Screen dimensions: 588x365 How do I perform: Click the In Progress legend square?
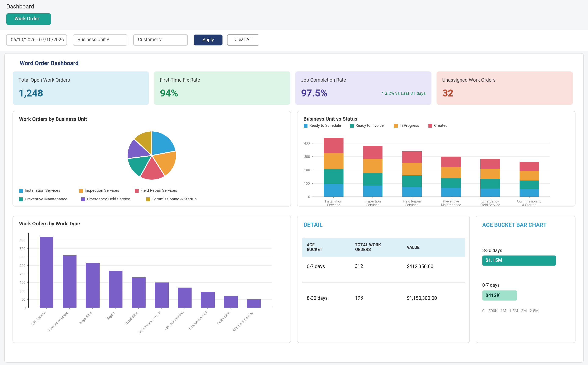pyautogui.click(x=396, y=125)
